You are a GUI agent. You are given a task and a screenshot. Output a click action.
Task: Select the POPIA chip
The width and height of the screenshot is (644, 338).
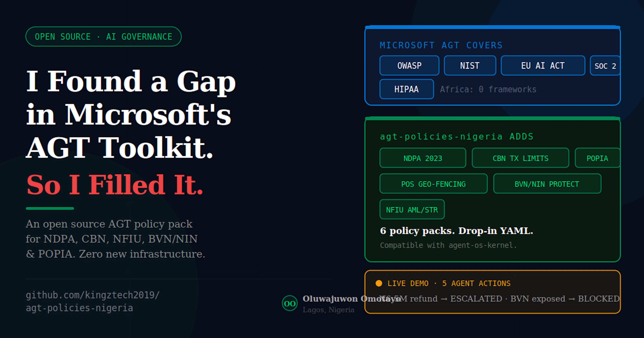pos(598,158)
